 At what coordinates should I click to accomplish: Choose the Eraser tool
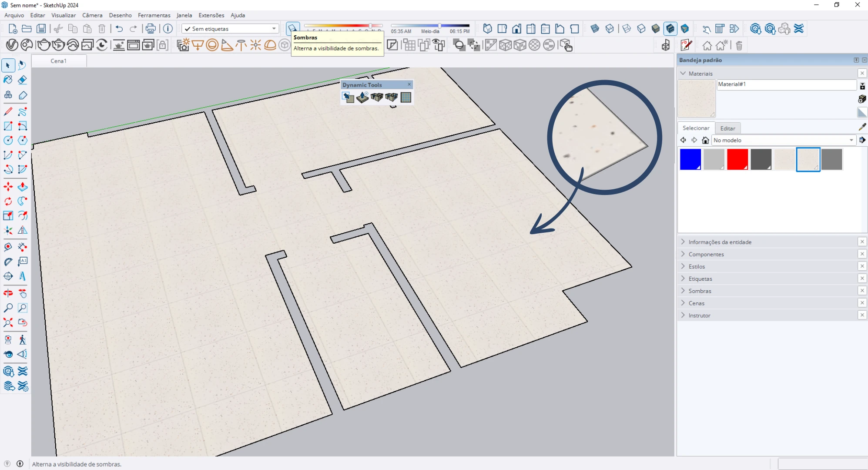click(x=23, y=80)
